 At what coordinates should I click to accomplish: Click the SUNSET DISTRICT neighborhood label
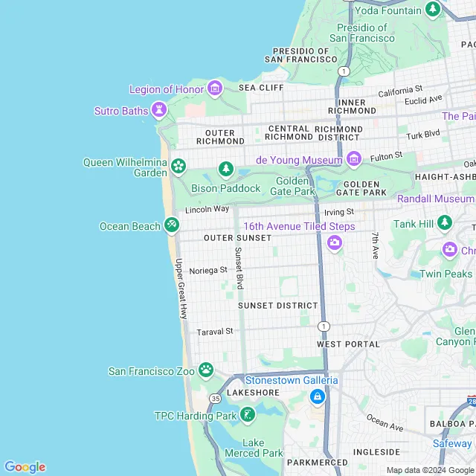tap(277, 306)
